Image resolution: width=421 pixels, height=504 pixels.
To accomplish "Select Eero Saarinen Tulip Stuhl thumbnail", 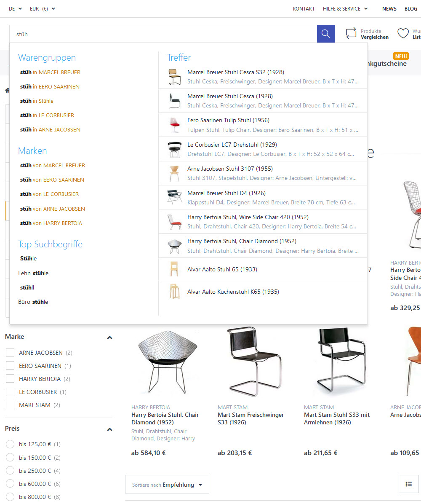I will pyautogui.click(x=175, y=125).
